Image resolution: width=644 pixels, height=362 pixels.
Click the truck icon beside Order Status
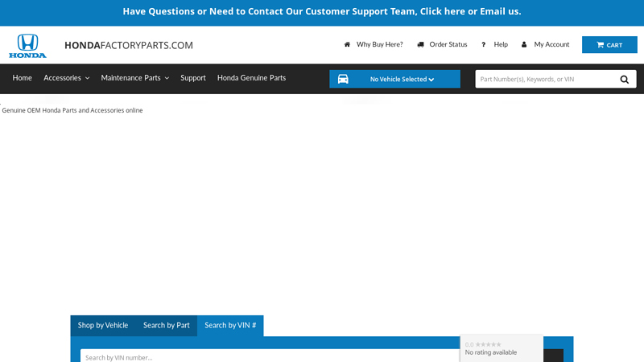[420, 44]
